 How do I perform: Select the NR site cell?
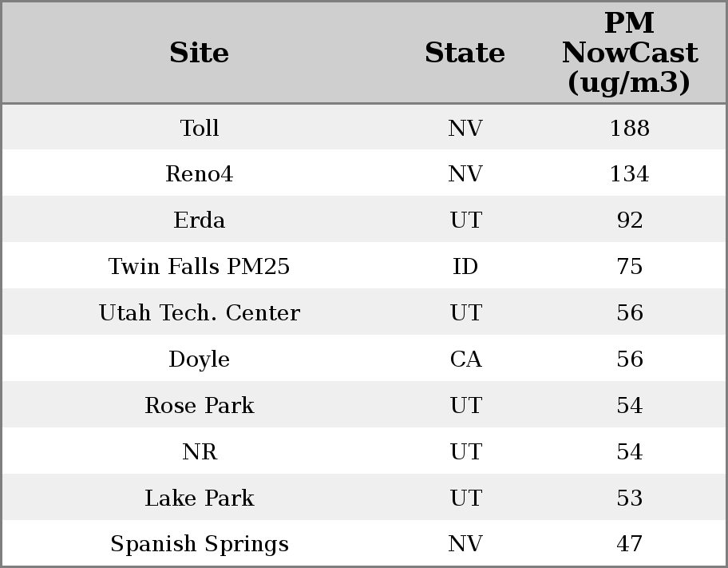pos(199,452)
